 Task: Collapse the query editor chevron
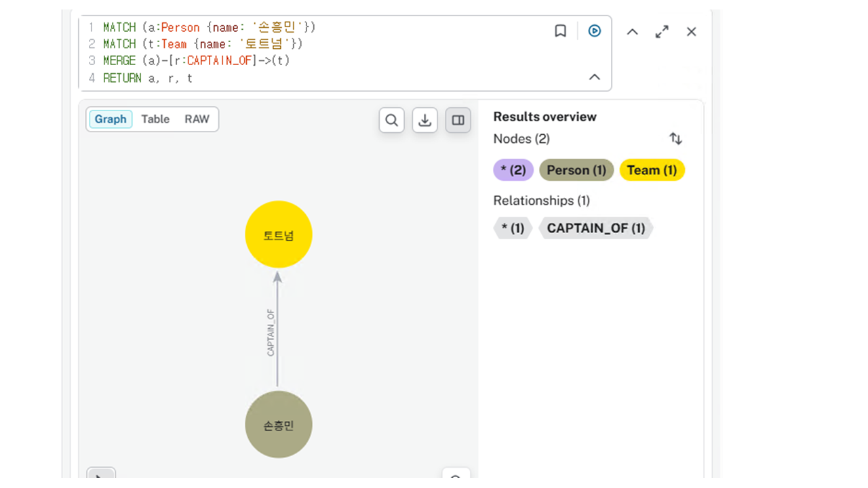595,77
